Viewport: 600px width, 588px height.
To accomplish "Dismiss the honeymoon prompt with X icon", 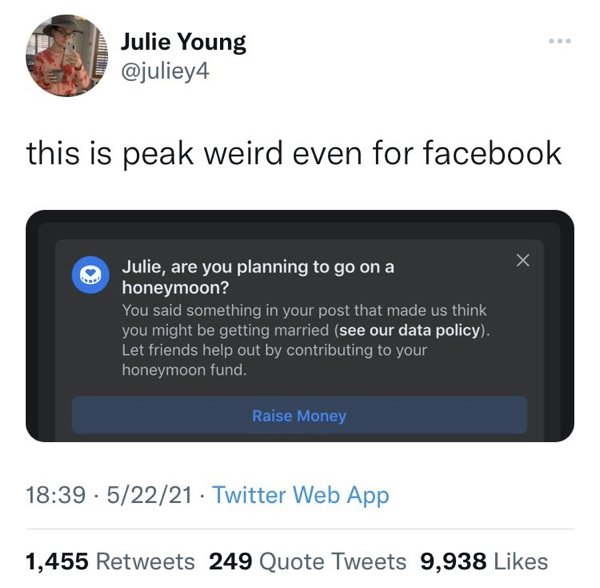I will tap(521, 261).
